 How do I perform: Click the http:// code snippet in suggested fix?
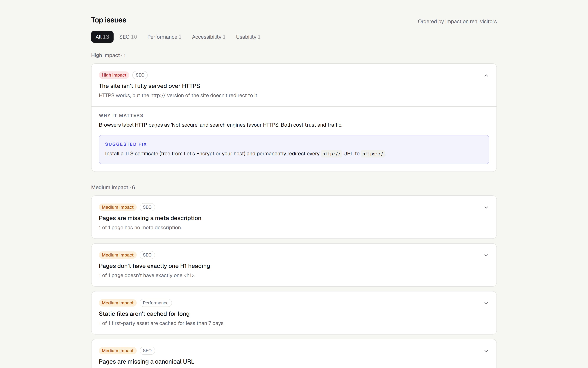[x=331, y=154]
